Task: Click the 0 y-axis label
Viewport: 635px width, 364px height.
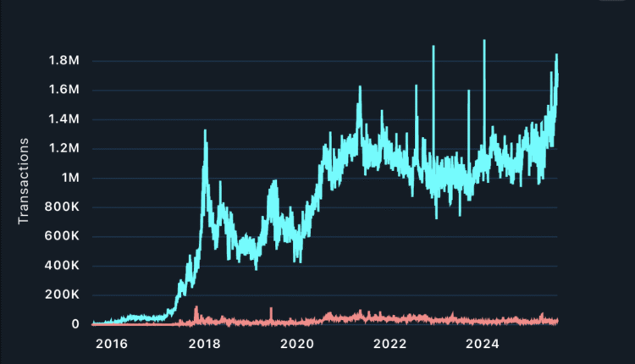Action: (76, 324)
